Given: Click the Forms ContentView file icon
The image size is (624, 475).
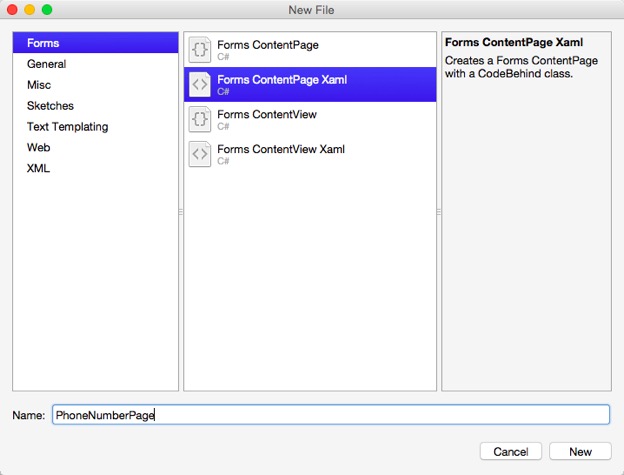Looking at the screenshot, I should coord(199,119).
